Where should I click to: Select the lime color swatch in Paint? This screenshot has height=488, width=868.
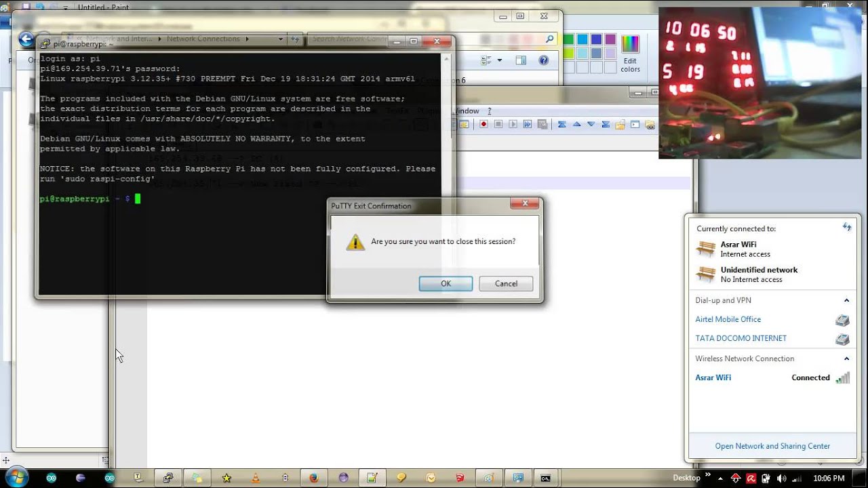coord(568,53)
